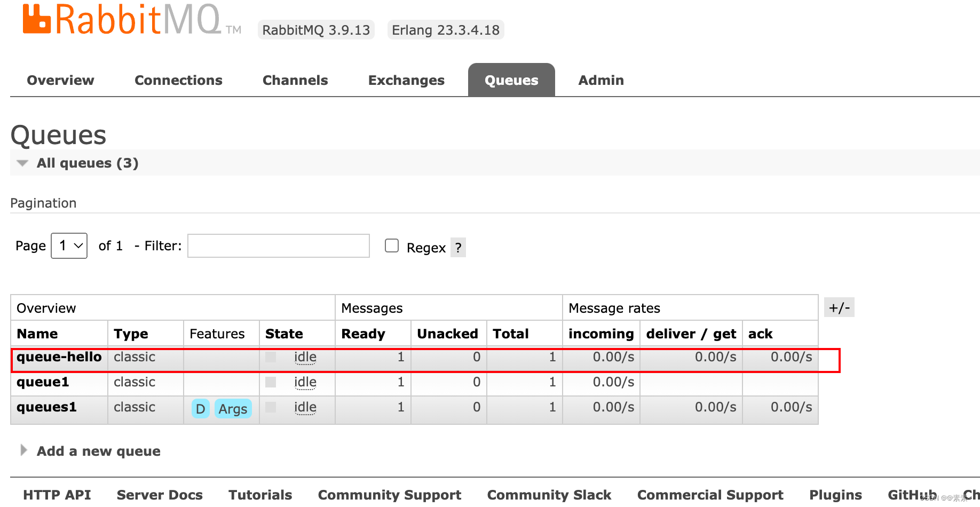
Task: Open the queue1 queue details
Action: [x=43, y=382]
